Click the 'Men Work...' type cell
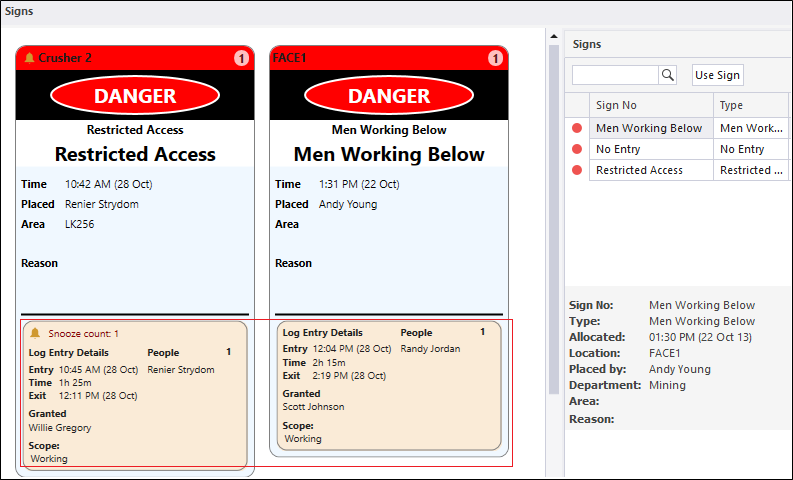793x480 pixels. (x=751, y=128)
